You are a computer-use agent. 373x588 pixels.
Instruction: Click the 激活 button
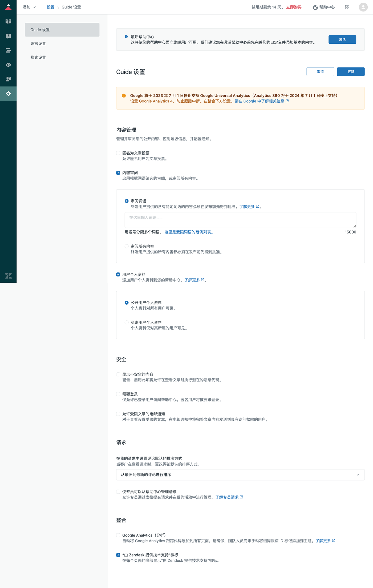[342, 39]
